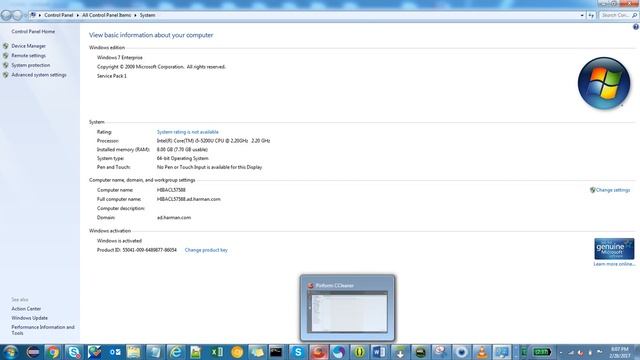
Task: Click the 'HBACL57588.ad.harman.com' full computer name
Action: [189, 199]
